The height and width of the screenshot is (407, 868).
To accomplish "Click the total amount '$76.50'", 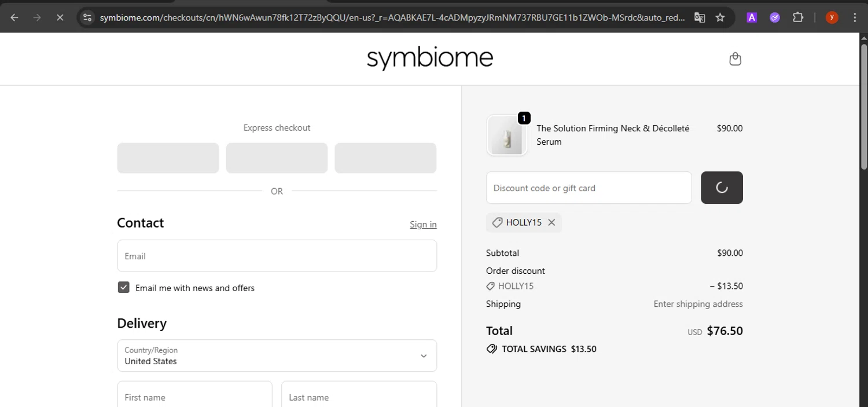I will (x=724, y=331).
